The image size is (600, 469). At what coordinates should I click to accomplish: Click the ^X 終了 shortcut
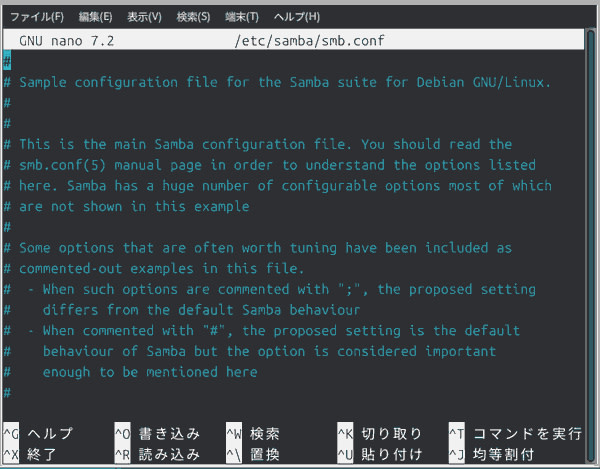(30, 454)
